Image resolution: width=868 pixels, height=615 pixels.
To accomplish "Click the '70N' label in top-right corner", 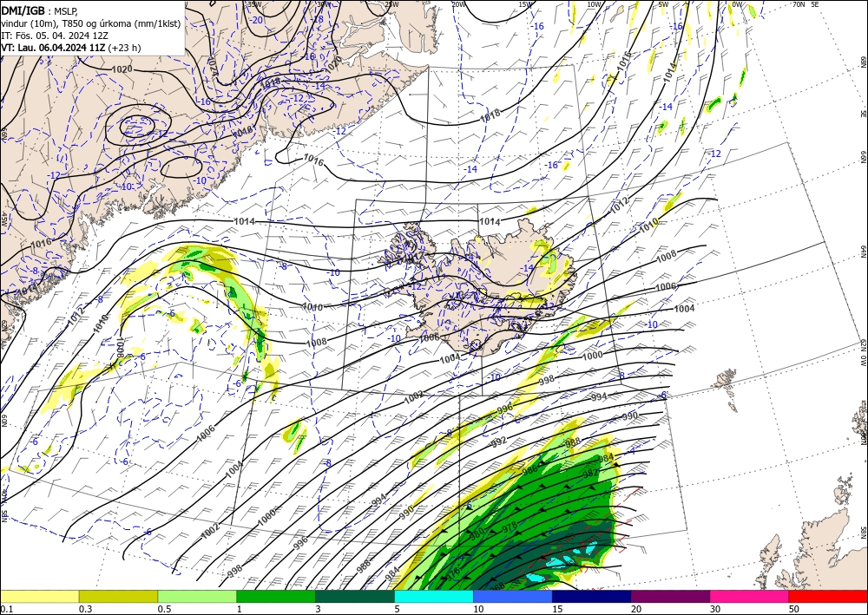I will click(799, 4).
